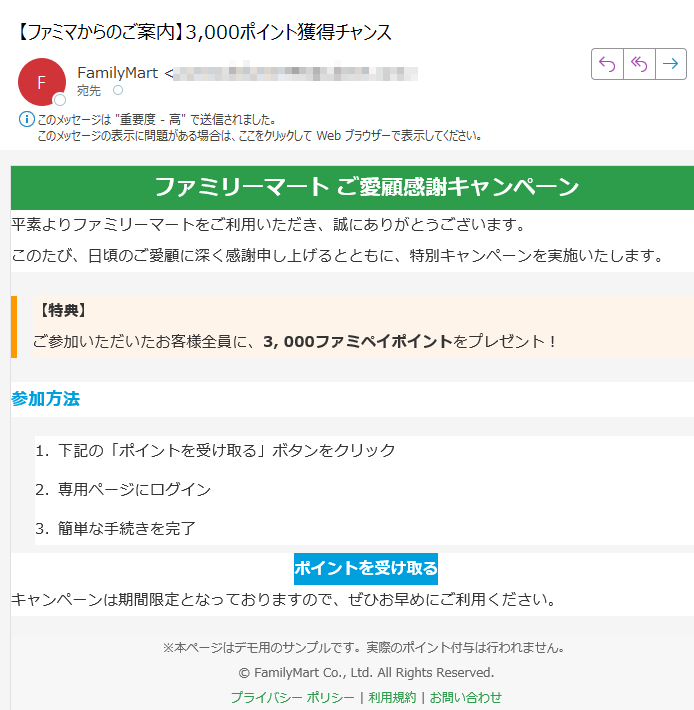This screenshot has width=694, height=710.
Task: Click the Reply All double-arrow icon
Action: (x=639, y=64)
